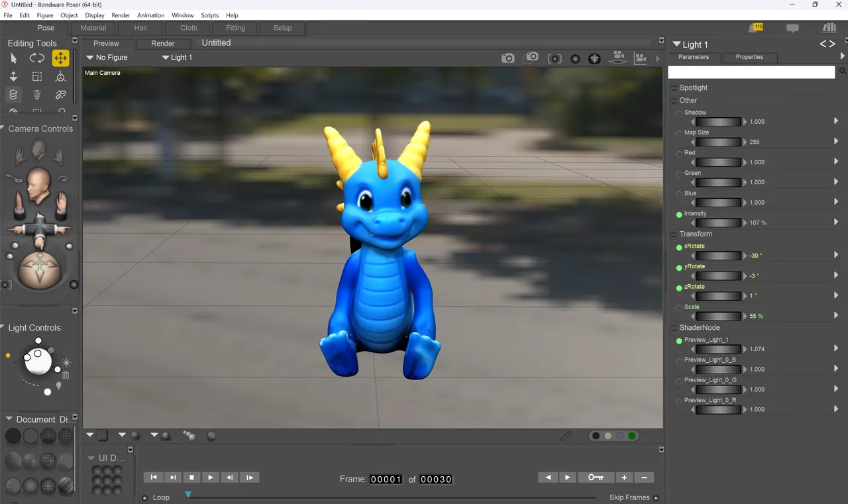The width and height of the screenshot is (848, 504).
Task: Click the bracketed focus sphere icon
Action: coord(555,58)
